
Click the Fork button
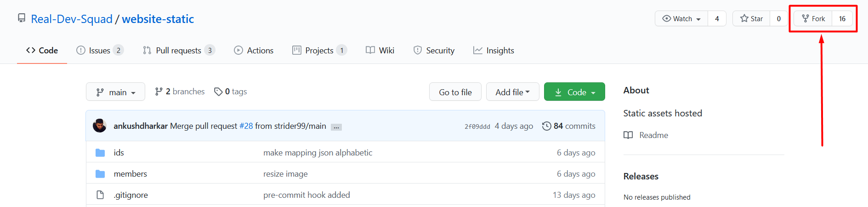[x=813, y=19]
